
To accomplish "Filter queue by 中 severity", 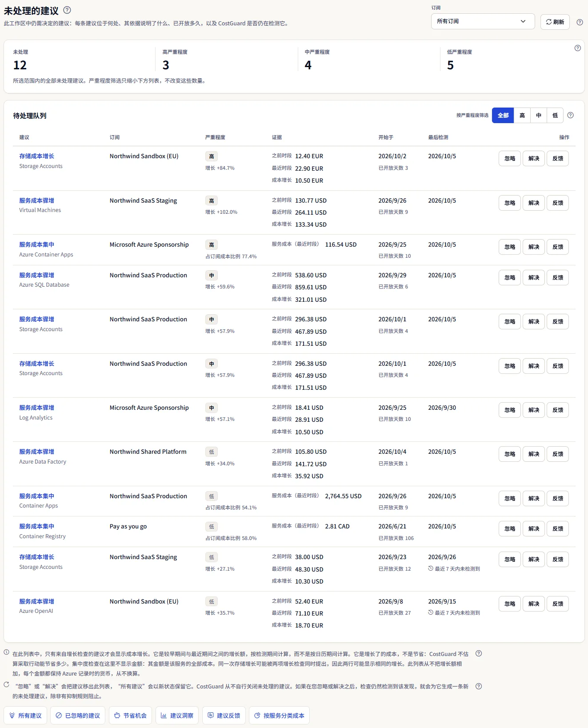I will [x=539, y=116].
